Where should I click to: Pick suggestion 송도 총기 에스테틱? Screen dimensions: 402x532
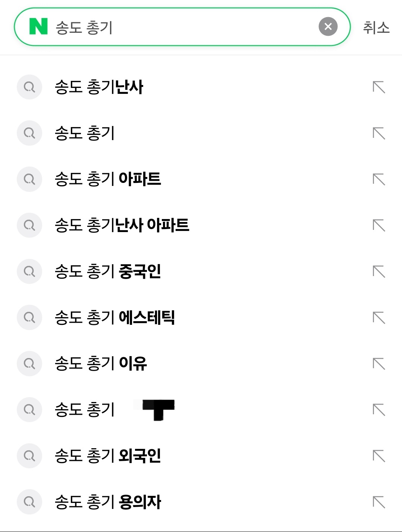(x=115, y=318)
